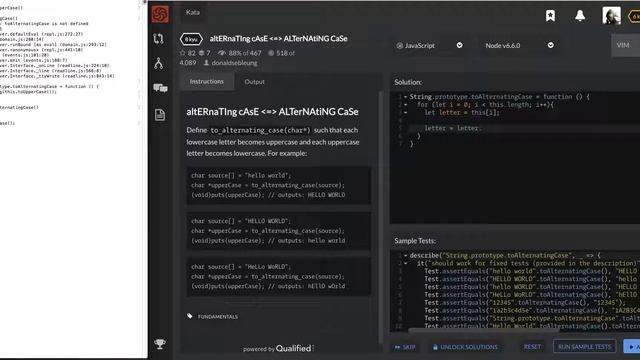Click the 'hello world' code example block

(x=279, y=185)
